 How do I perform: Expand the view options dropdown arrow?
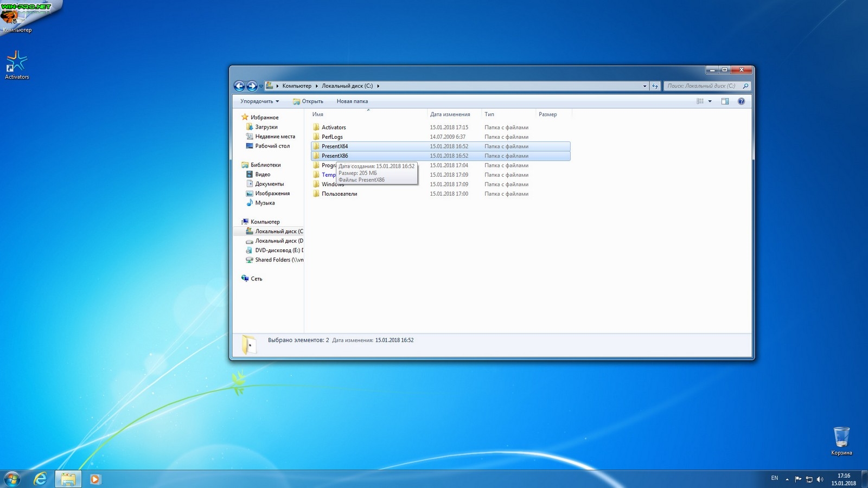pos(710,101)
